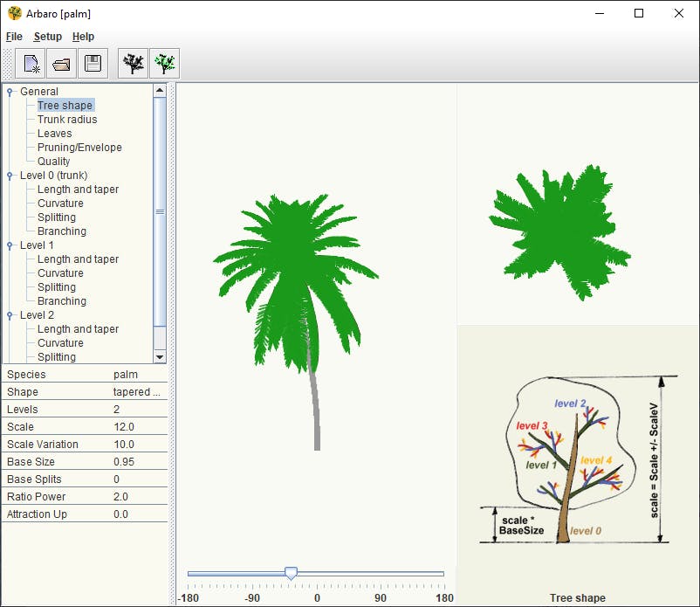Viewport: 700px width, 607px height.
Task: Select Trunk radius in the parameter tree
Action: coord(67,120)
